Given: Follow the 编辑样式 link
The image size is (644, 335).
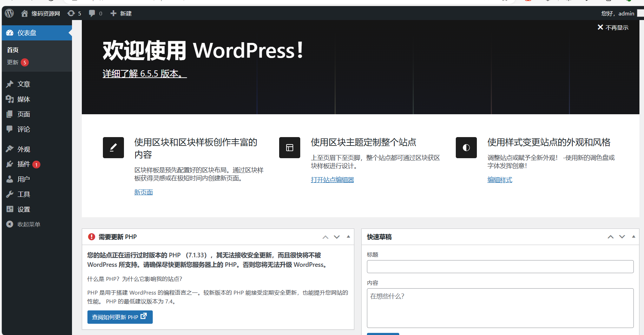Looking at the screenshot, I should [500, 180].
